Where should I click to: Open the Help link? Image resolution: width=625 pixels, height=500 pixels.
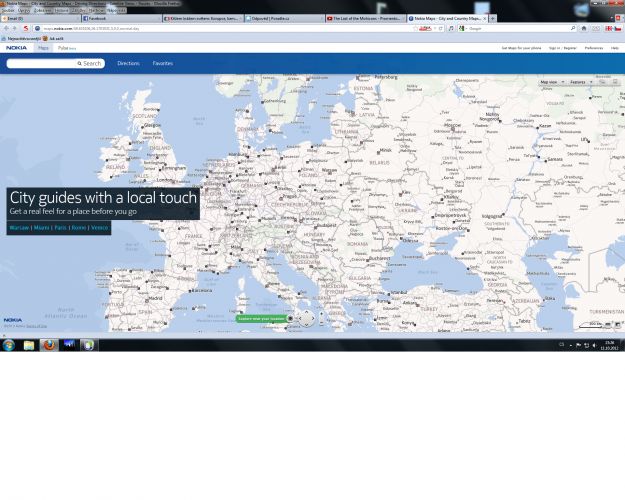click(x=615, y=48)
